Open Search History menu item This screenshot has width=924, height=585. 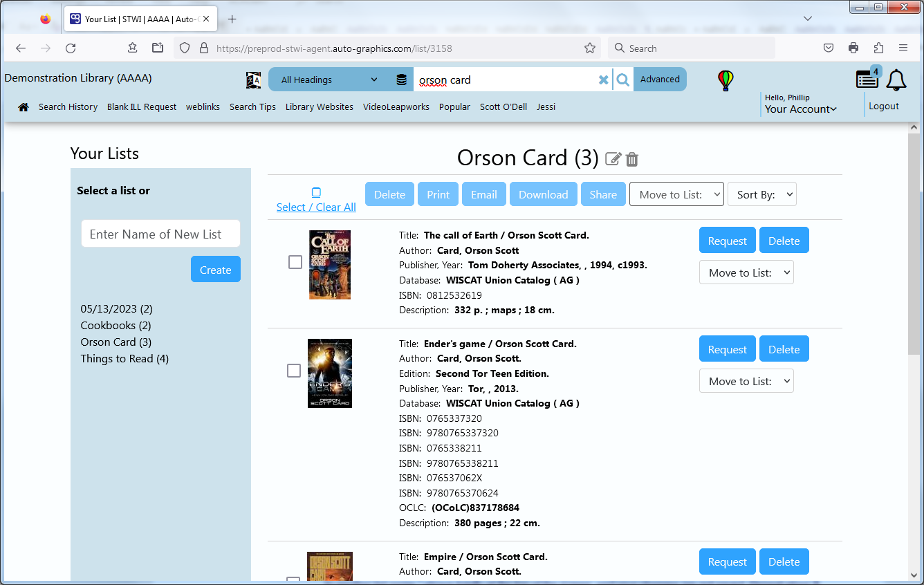pyautogui.click(x=68, y=107)
